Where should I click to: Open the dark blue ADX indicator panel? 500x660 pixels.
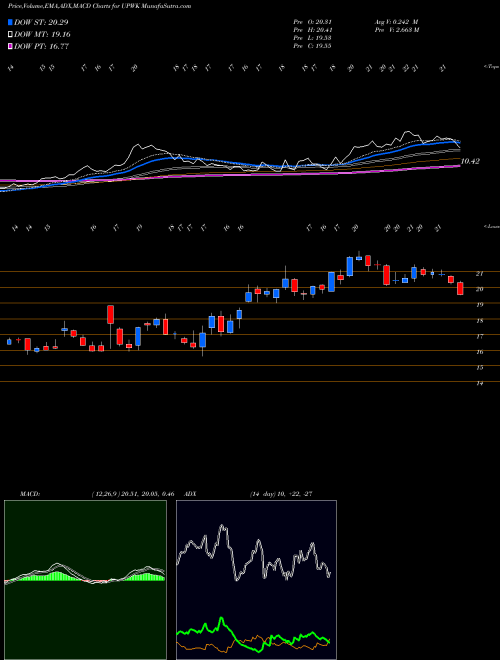(256, 580)
